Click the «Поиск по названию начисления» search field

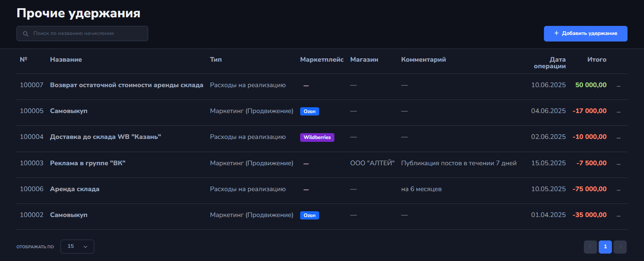click(86, 34)
